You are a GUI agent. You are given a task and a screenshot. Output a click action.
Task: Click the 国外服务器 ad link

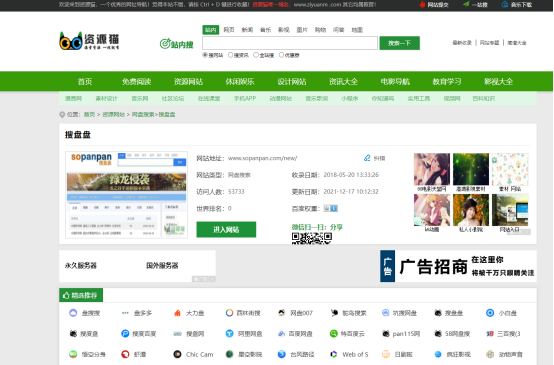(x=162, y=265)
